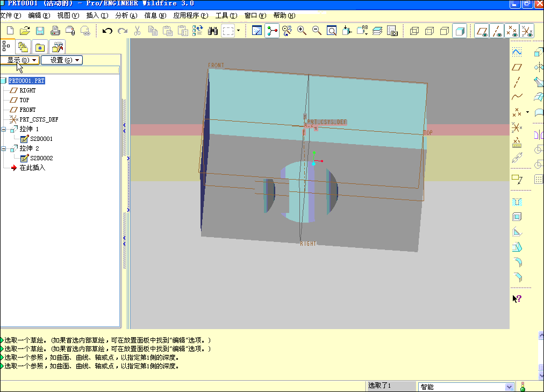Select sketch S2D0002 in the model tree
Screen dimensions: 544x392
[x=41, y=159]
